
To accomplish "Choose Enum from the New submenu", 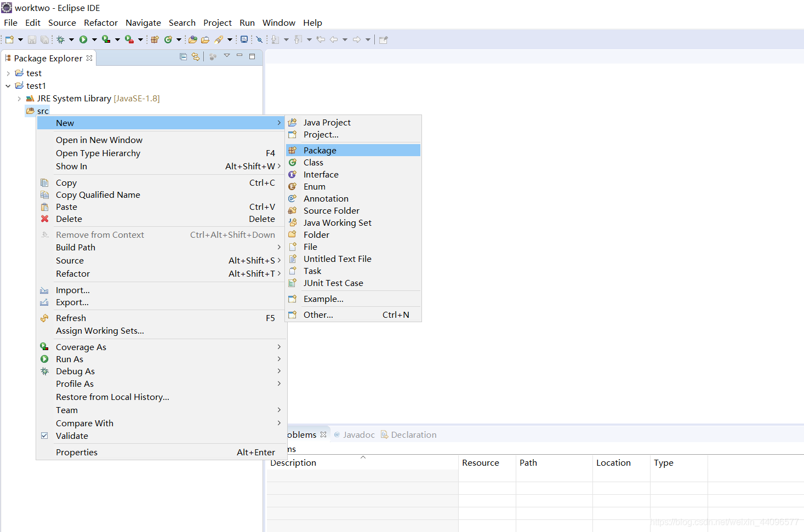I will pos(353,187).
